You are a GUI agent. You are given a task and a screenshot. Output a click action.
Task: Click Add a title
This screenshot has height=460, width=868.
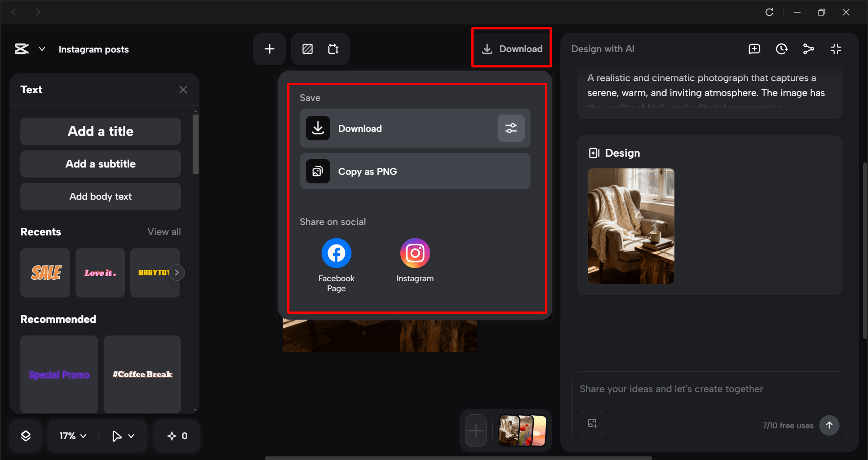(100, 131)
